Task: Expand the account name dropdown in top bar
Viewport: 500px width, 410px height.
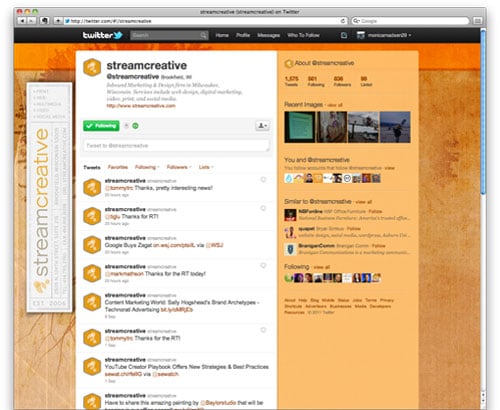Action: 410,35
